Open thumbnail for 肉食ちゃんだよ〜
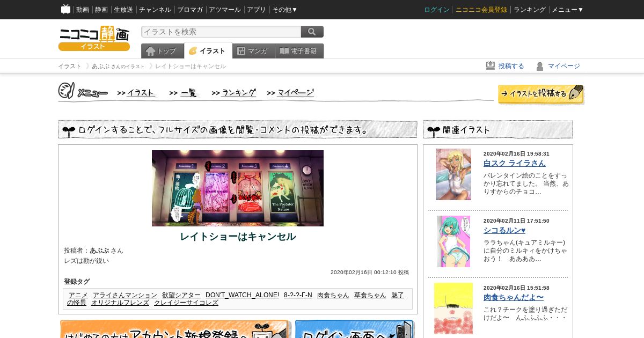The image size is (644, 338). [453, 308]
